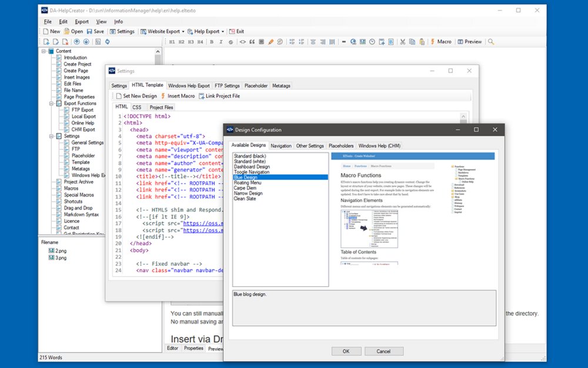
Task: Move selected page up with arrow icon
Action: coord(77,42)
